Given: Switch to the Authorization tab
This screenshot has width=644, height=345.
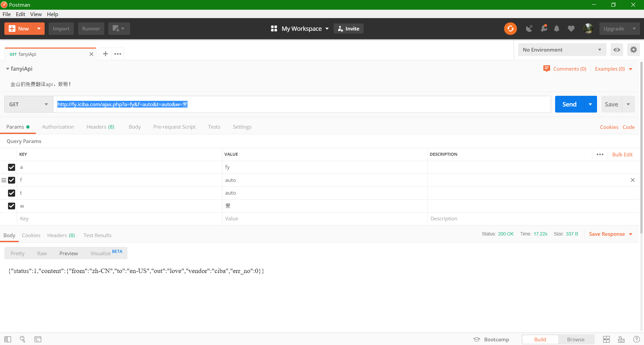Looking at the screenshot, I should [x=58, y=127].
